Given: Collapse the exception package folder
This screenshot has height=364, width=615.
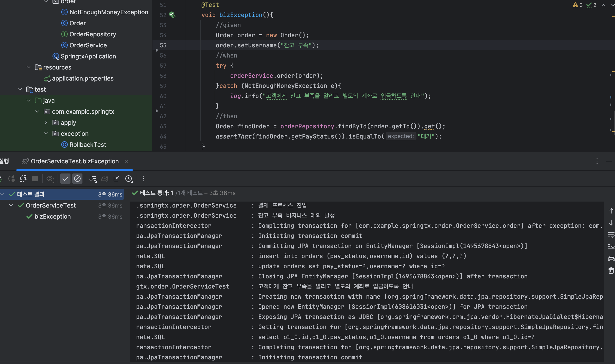Looking at the screenshot, I should click(x=46, y=133).
